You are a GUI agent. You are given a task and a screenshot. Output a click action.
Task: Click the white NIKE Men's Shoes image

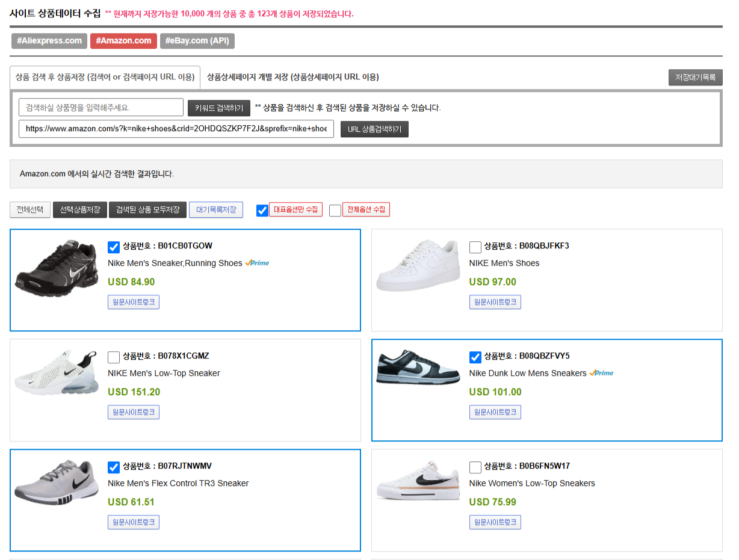tap(417, 265)
